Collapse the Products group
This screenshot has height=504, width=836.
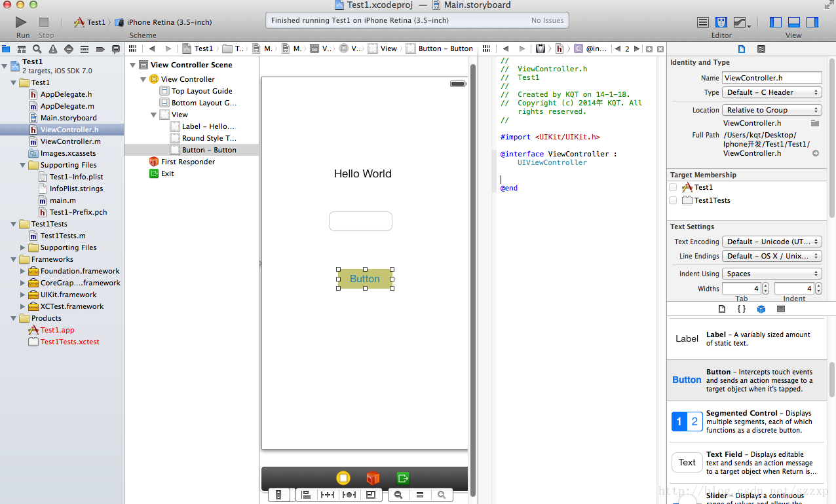point(14,319)
